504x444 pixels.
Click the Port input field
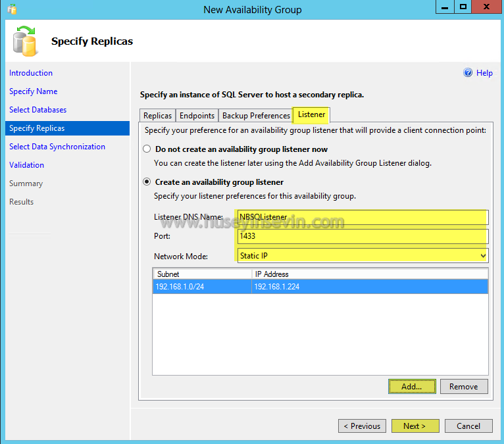pos(363,236)
